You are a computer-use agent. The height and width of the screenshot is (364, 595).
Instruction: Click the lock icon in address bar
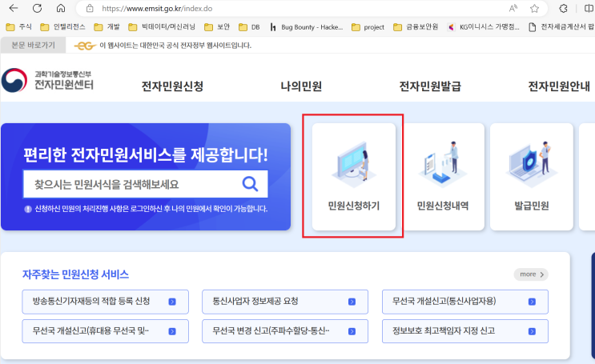point(90,8)
